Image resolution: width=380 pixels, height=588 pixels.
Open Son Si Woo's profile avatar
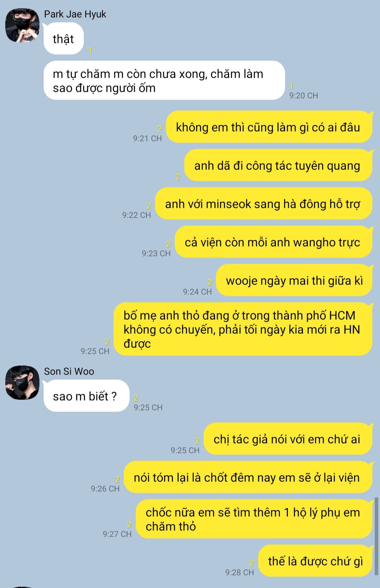click(22, 383)
